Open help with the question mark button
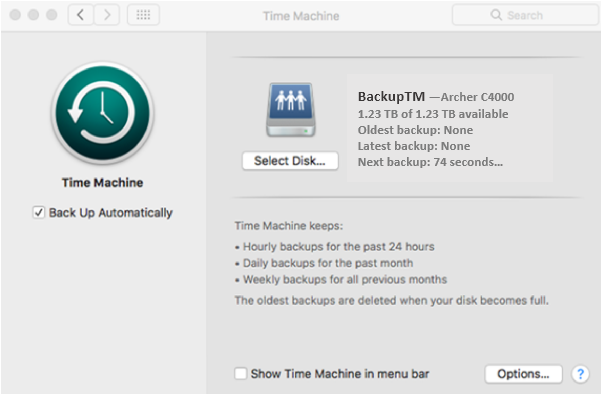The image size is (602, 404). tap(580, 374)
